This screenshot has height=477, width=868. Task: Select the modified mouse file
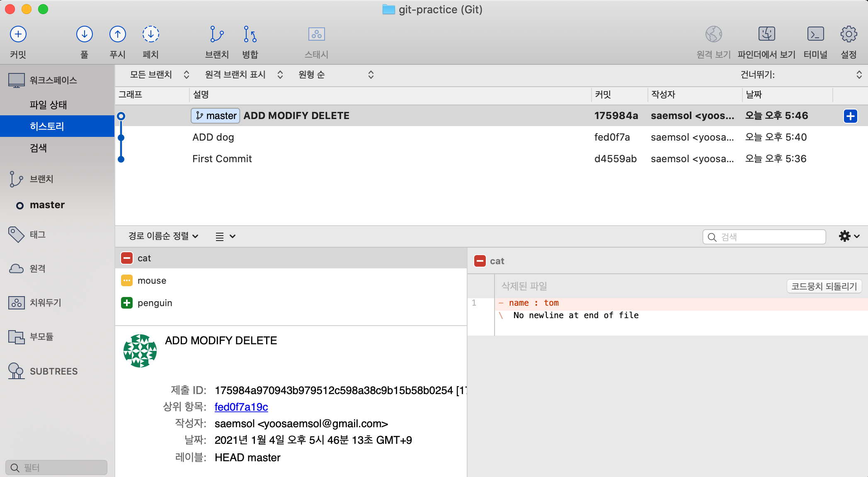(x=291, y=280)
